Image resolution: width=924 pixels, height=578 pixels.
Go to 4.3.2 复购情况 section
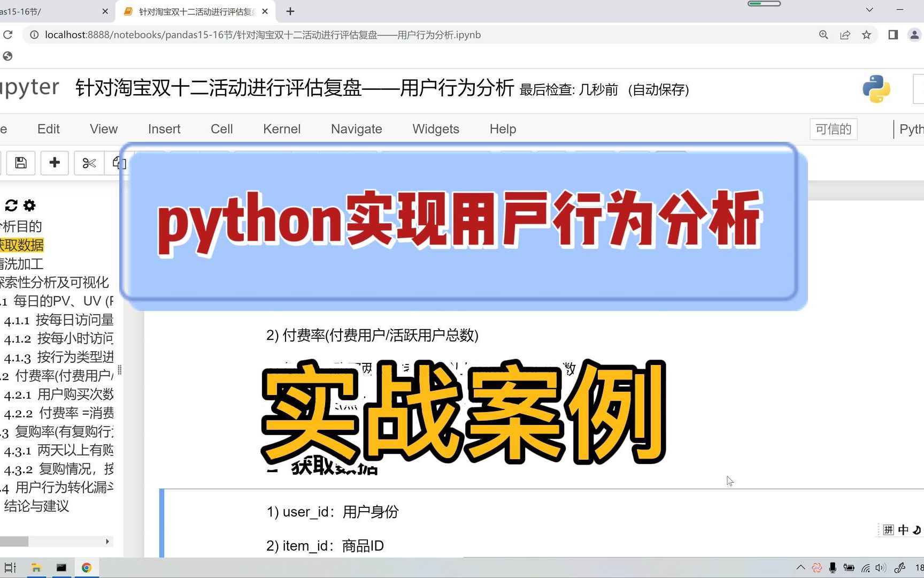coord(58,469)
